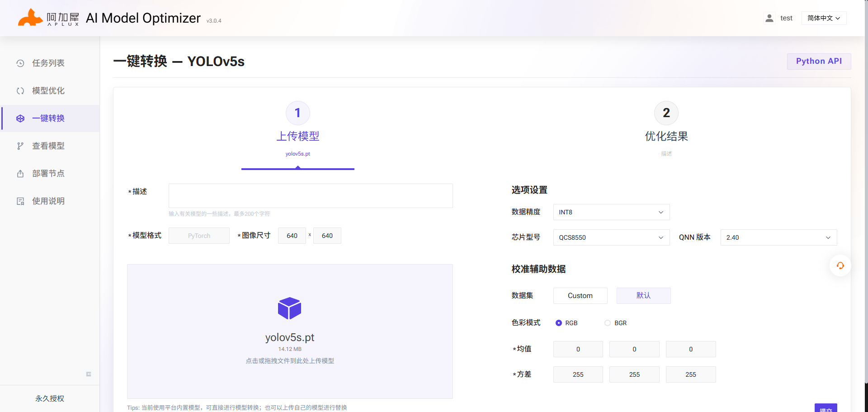Viewport: 868px width, 412px height.
Task: Collapse the sidebar with the fold icon
Action: click(89, 374)
